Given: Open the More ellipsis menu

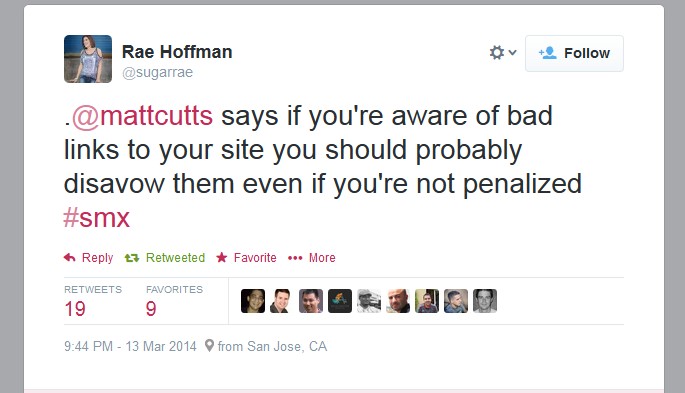Looking at the screenshot, I should tap(295, 258).
